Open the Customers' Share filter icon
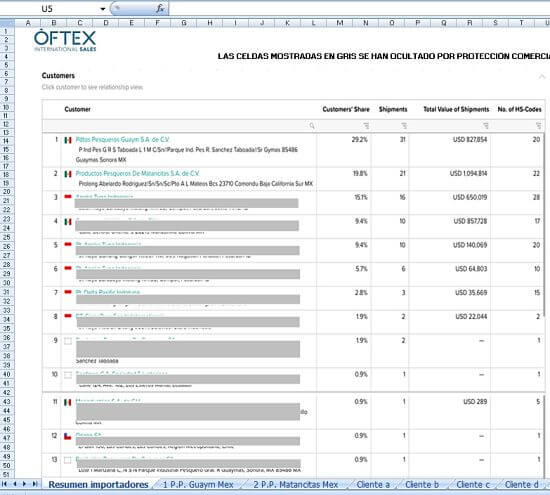Screen dimensions: 550x495 coord(366,126)
